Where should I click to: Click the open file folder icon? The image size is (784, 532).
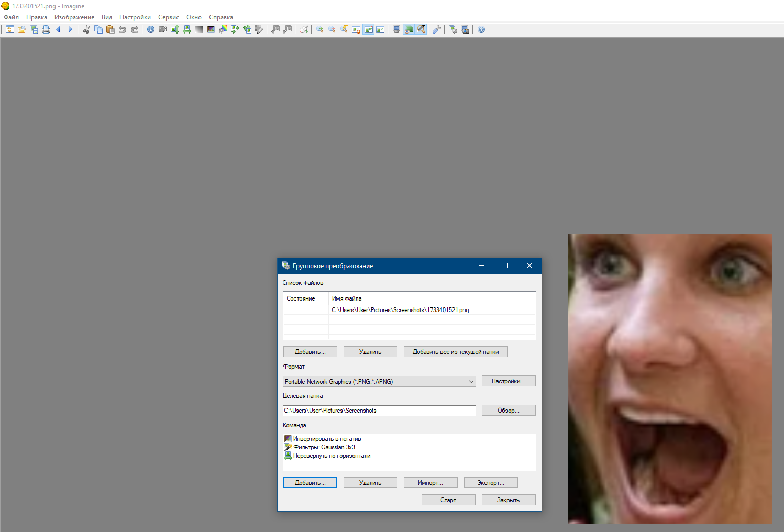click(22, 29)
